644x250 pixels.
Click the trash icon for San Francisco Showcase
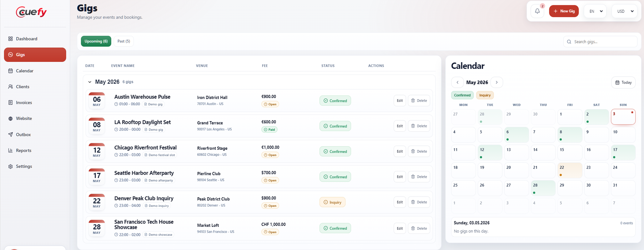point(413,228)
